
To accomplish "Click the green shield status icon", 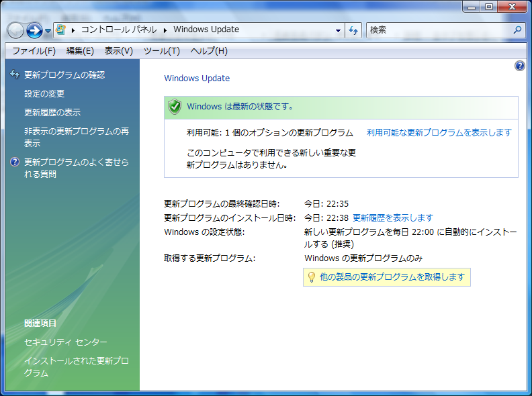I will [x=175, y=107].
